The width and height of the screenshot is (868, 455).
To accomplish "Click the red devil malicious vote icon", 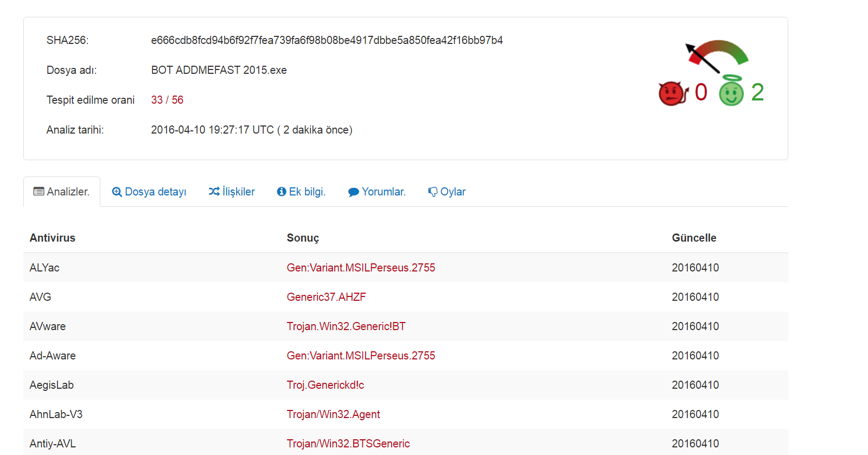I will click(x=673, y=93).
